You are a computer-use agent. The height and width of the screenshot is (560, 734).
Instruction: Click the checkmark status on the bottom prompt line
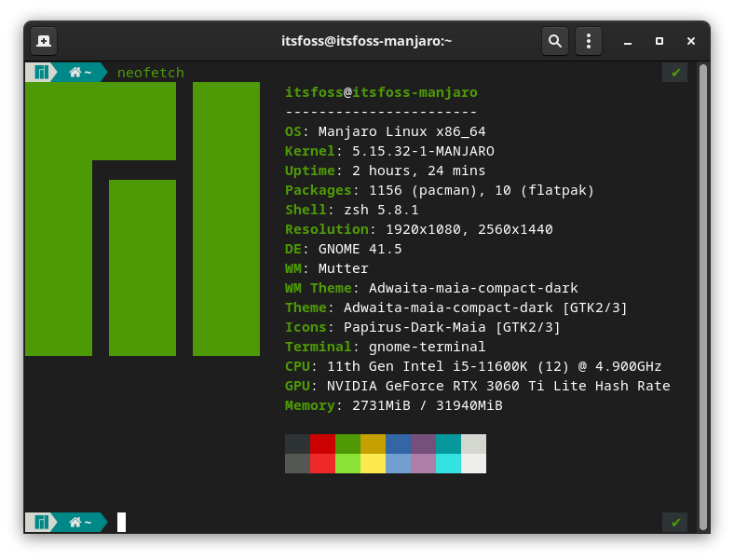click(x=675, y=523)
